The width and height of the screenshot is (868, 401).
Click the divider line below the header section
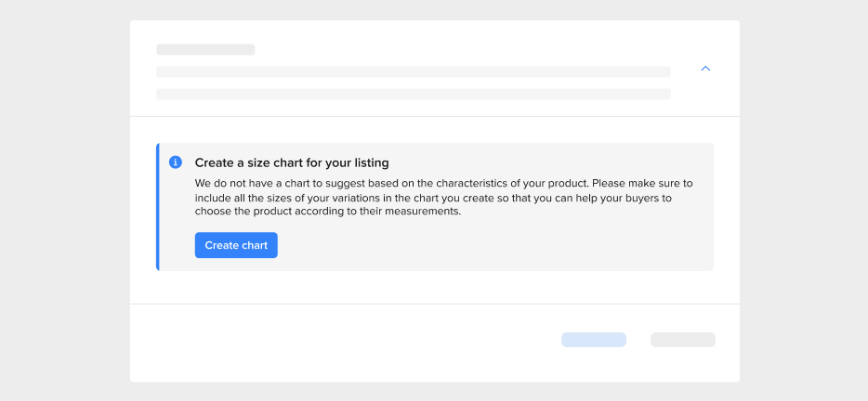tap(434, 116)
